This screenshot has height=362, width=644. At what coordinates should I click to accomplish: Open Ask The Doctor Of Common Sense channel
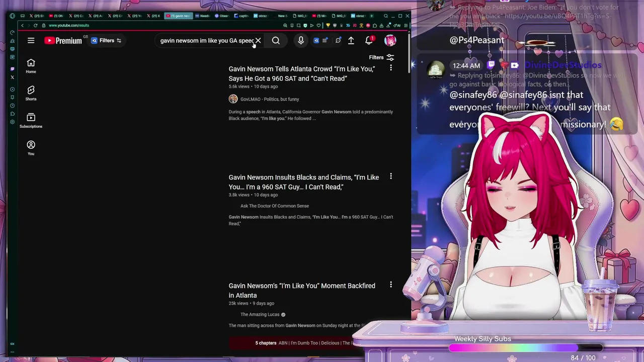coord(275,206)
